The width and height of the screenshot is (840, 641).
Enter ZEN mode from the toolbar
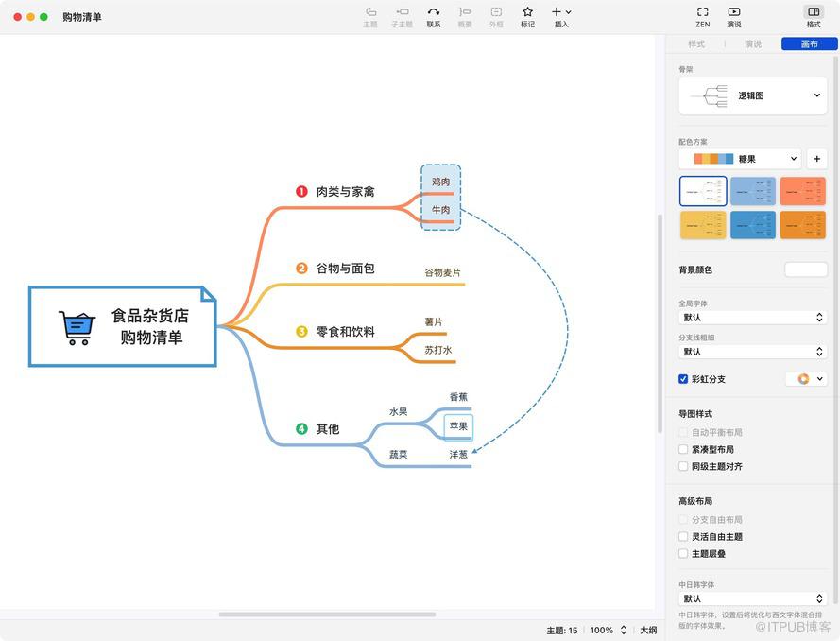[x=702, y=12]
